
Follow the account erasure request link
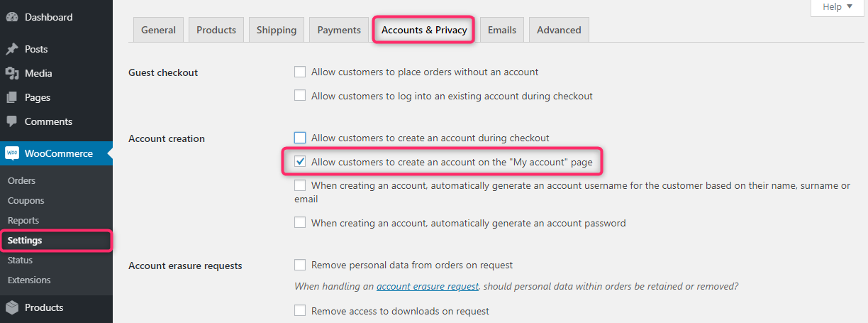point(428,287)
